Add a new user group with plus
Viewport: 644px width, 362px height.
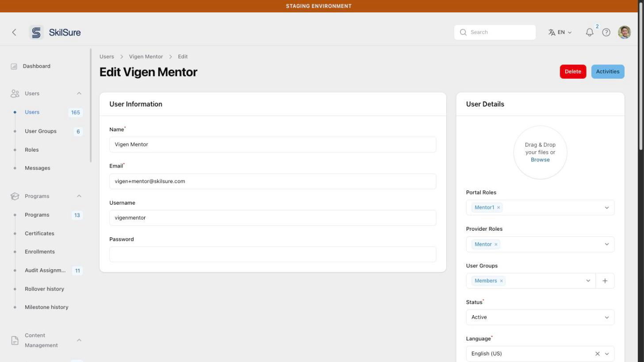tap(605, 281)
